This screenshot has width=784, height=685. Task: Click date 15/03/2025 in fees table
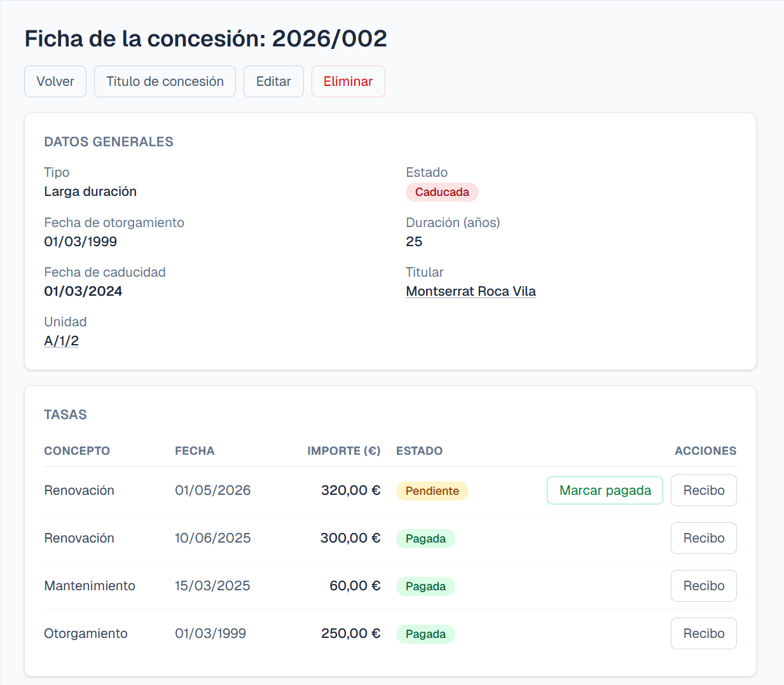(212, 586)
